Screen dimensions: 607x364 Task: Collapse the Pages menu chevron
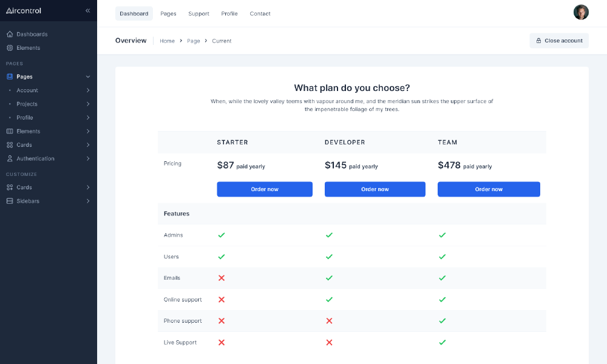88,76
